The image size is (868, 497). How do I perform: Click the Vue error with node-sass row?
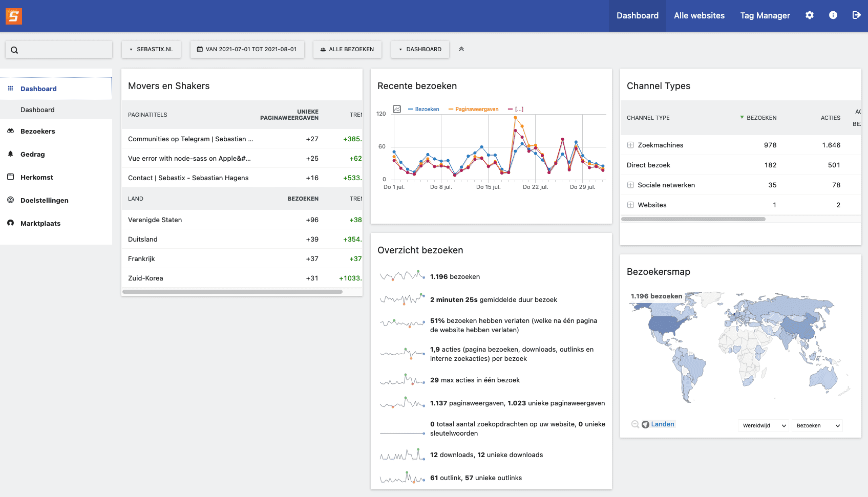click(242, 158)
